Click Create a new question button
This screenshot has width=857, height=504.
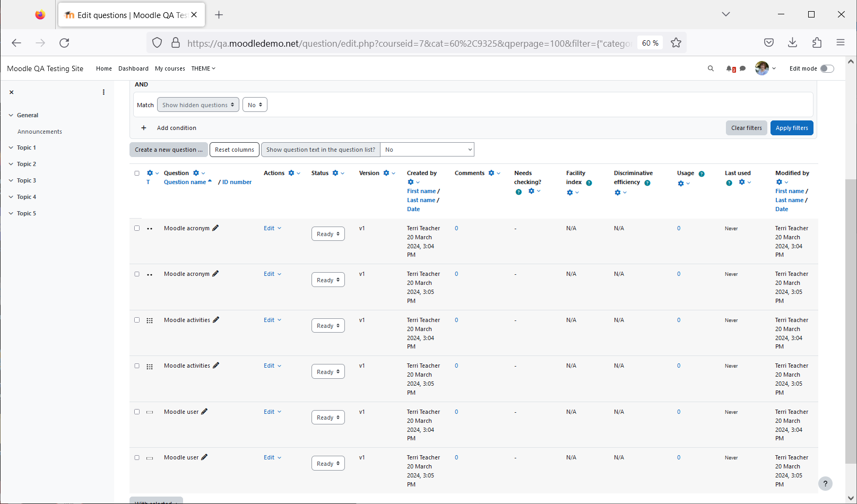168,150
